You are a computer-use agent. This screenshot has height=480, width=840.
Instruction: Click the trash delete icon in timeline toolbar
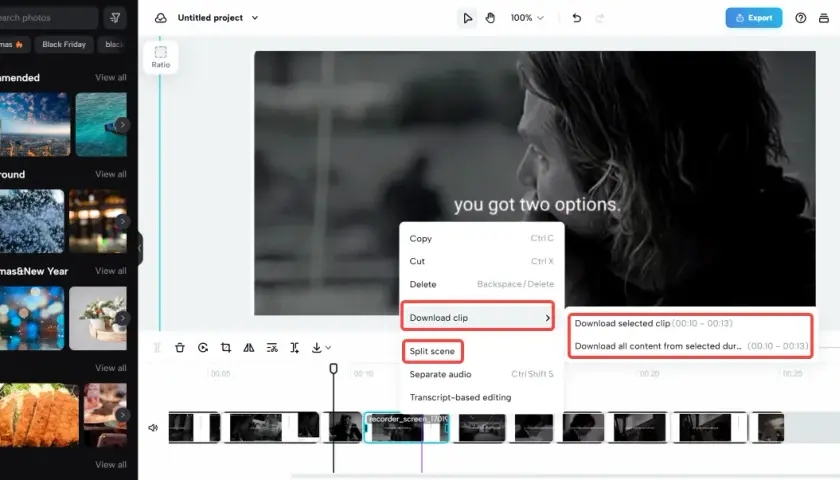pos(180,348)
